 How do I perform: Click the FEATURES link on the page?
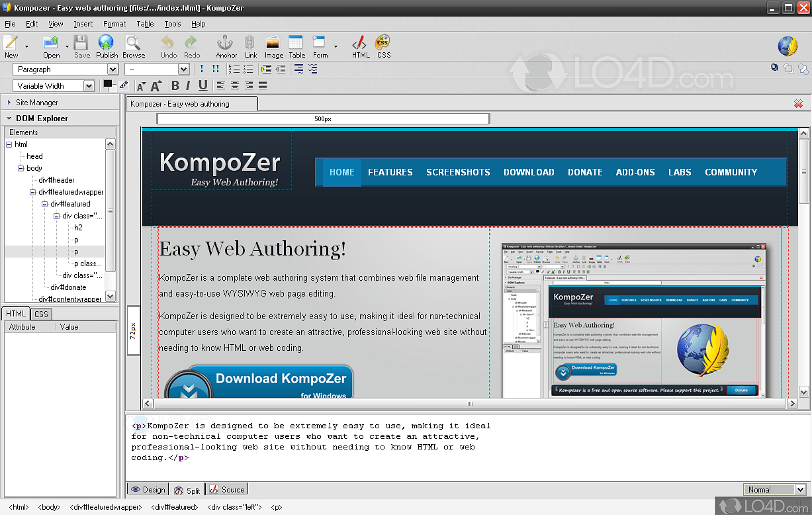pos(390,172)
